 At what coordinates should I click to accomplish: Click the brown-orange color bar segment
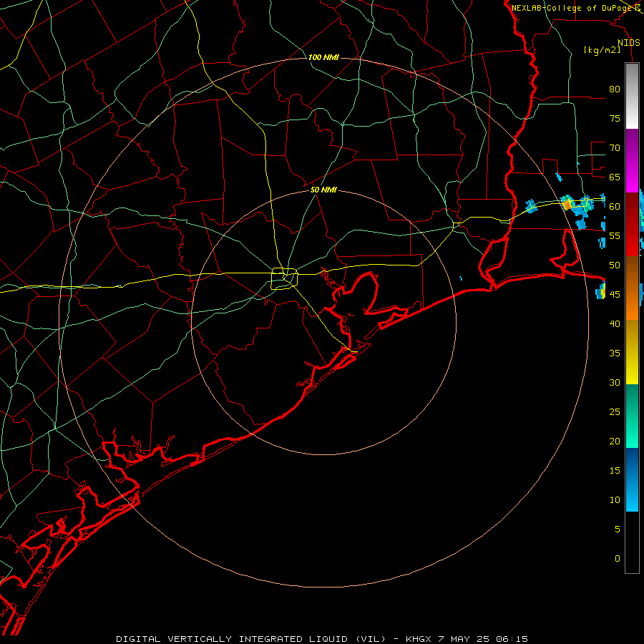[x=632, y=288]
